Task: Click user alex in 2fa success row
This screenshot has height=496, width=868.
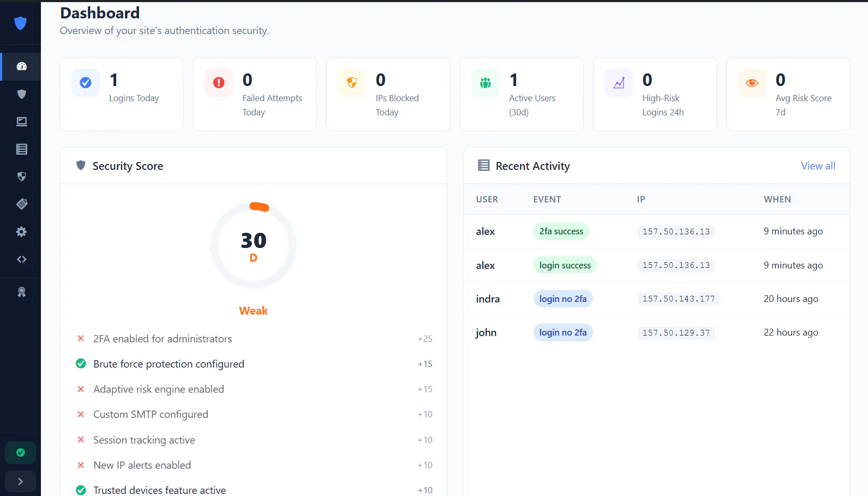Action: point(485,231)
